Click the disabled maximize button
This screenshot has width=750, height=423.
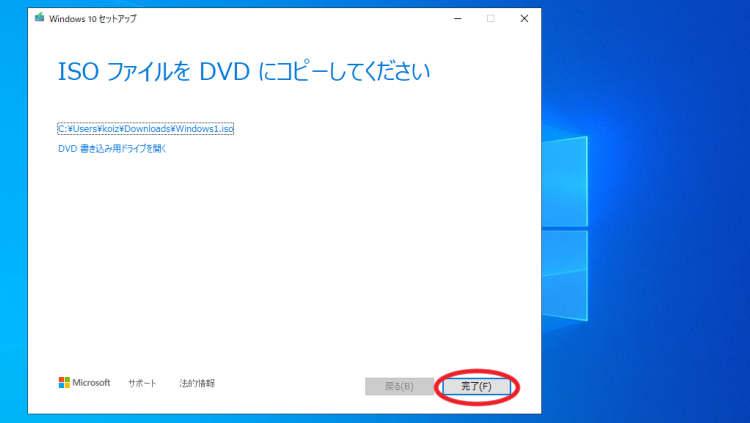[491, 18]
